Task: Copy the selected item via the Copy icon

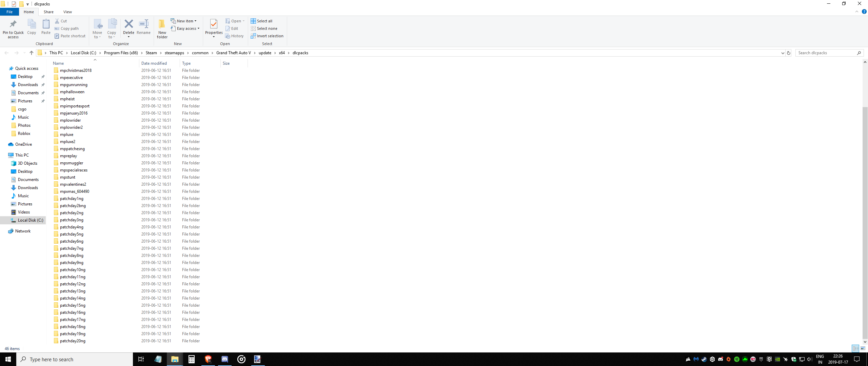Action: tap(32, 26)
